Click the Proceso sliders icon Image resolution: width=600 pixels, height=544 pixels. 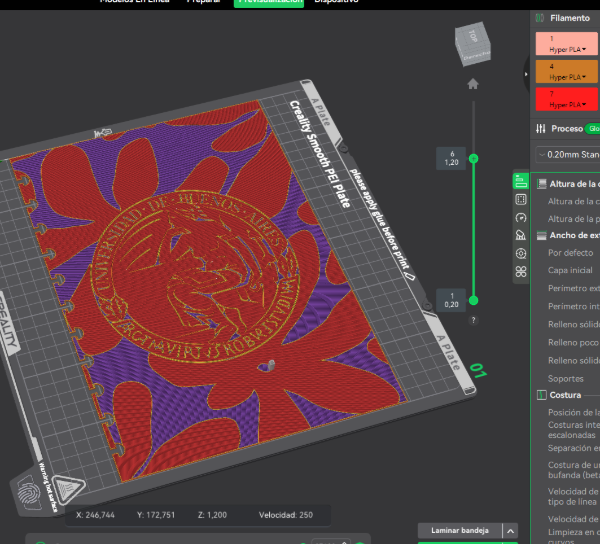click(x=541, y=129)
